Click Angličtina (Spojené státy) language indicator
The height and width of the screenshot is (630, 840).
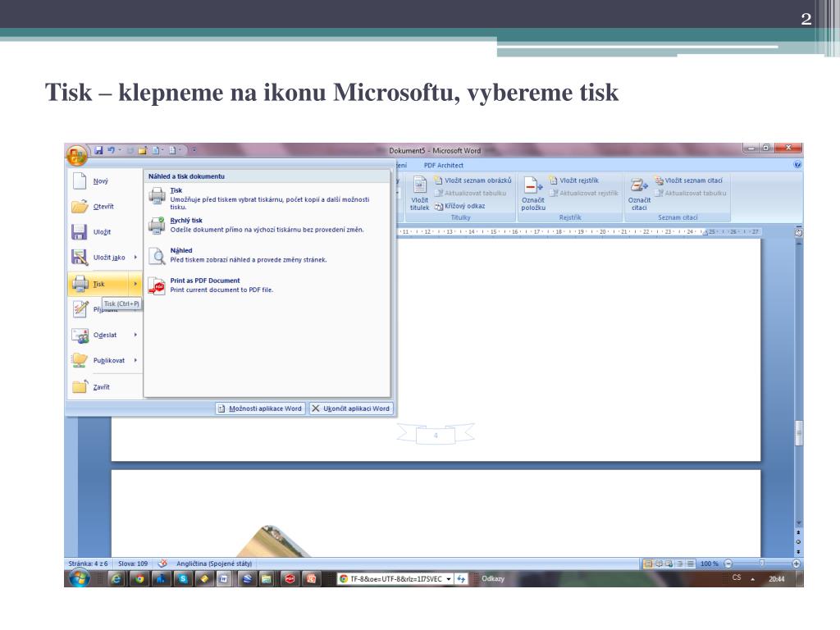pos(214,564)
